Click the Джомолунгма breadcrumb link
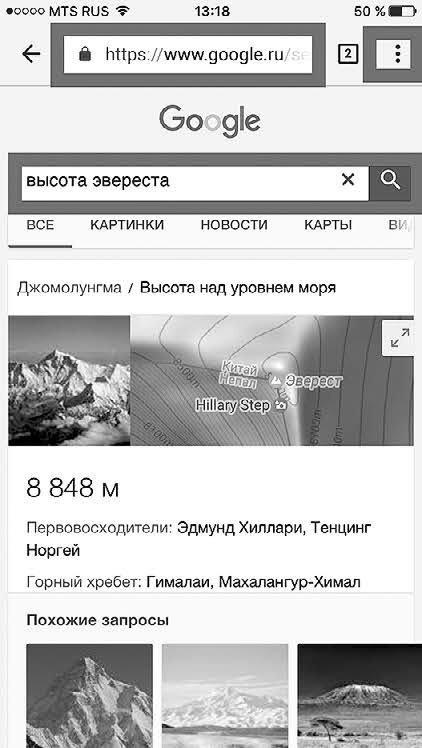This screenshot has width=422, height=748. click(69, 288)
